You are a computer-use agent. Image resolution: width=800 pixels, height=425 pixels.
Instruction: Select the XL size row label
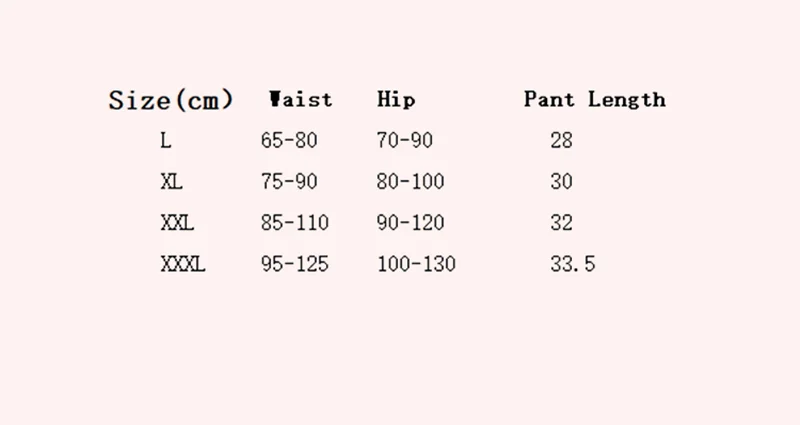172,182
